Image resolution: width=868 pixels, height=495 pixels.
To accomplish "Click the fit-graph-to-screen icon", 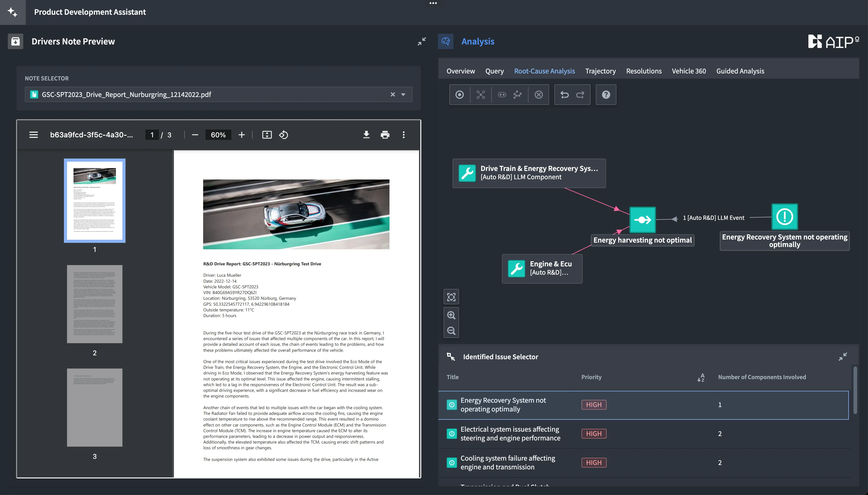I will tap(451, 297).
